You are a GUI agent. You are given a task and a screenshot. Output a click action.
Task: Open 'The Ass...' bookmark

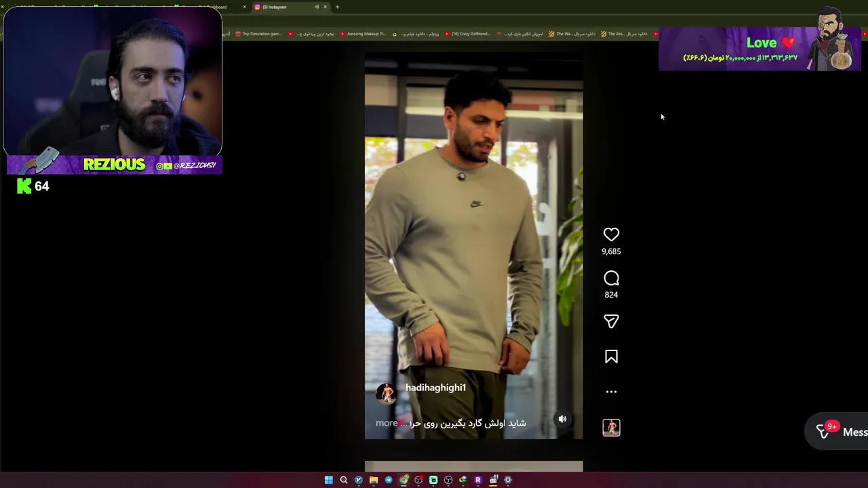click(624, 34)
